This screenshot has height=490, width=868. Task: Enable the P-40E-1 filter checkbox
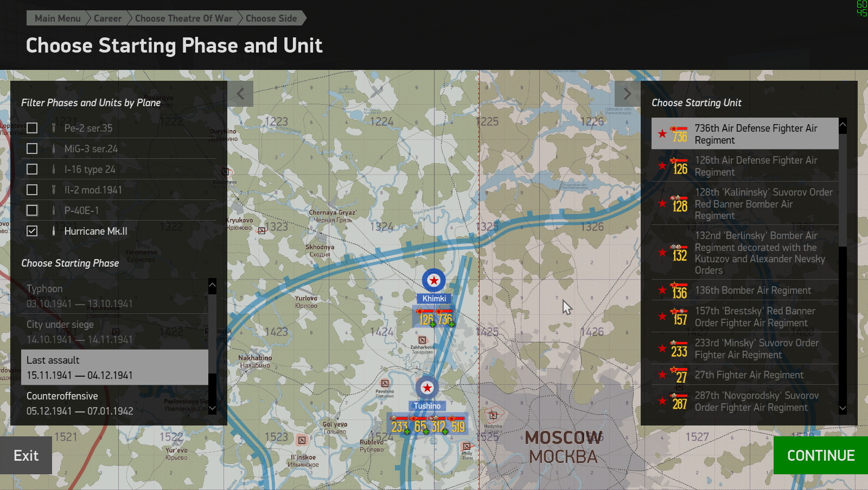[x=32, y=210]
